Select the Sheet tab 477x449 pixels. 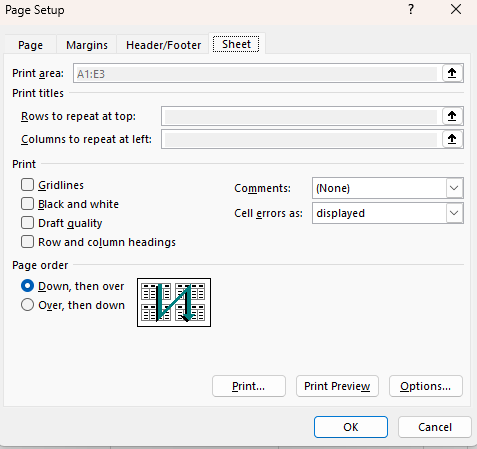click(x=236, y=44)
